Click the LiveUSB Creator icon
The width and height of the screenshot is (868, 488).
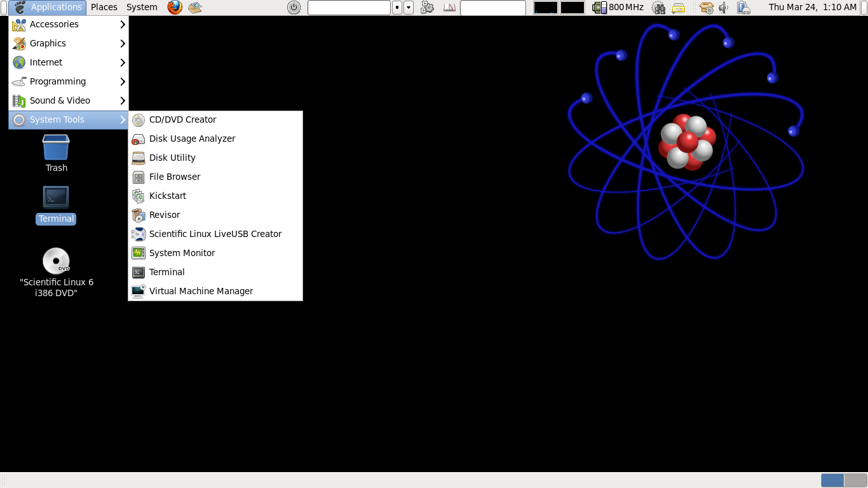(x=139, y=234)
